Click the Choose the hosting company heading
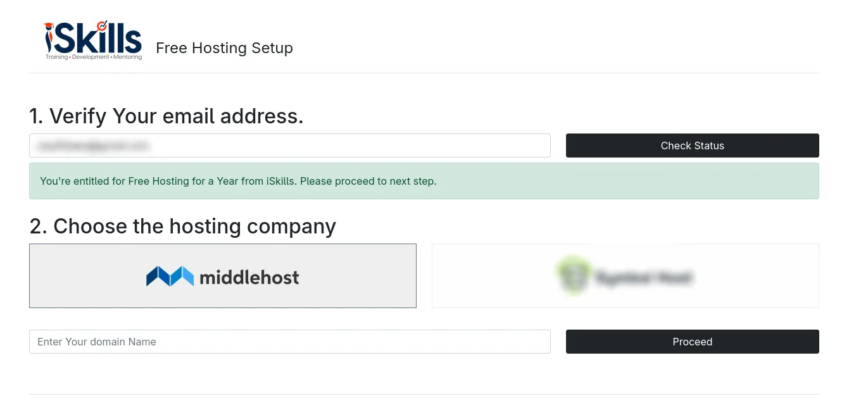This screenshot has width=868, height=415. pyautogui.click(x=182, y=226)
